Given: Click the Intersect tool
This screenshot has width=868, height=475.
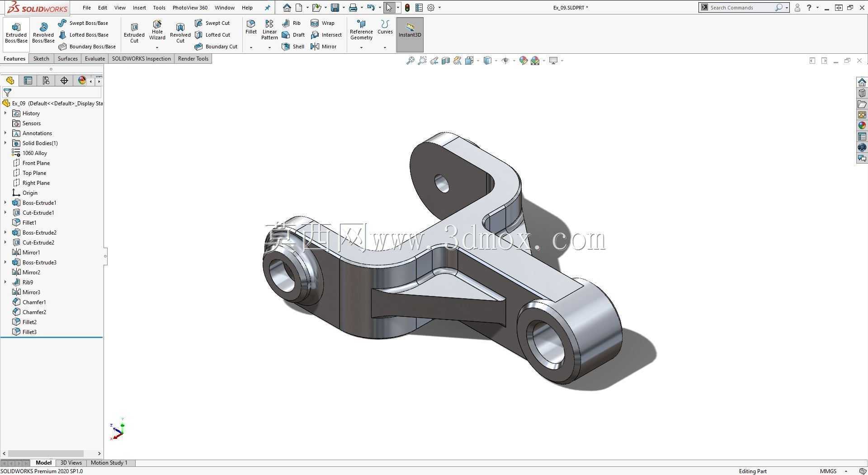Looking at the screenshot, I should [x=326, y=35].
